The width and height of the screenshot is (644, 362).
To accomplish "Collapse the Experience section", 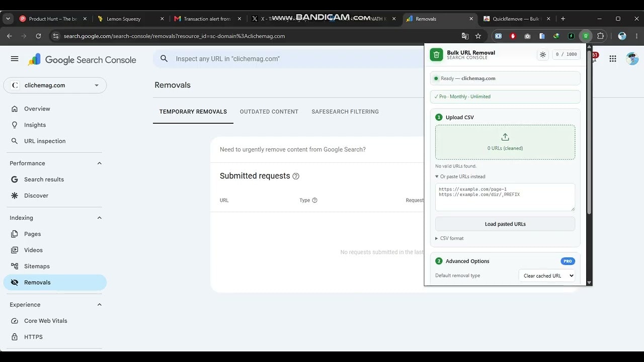I will [x=99, y=305].
